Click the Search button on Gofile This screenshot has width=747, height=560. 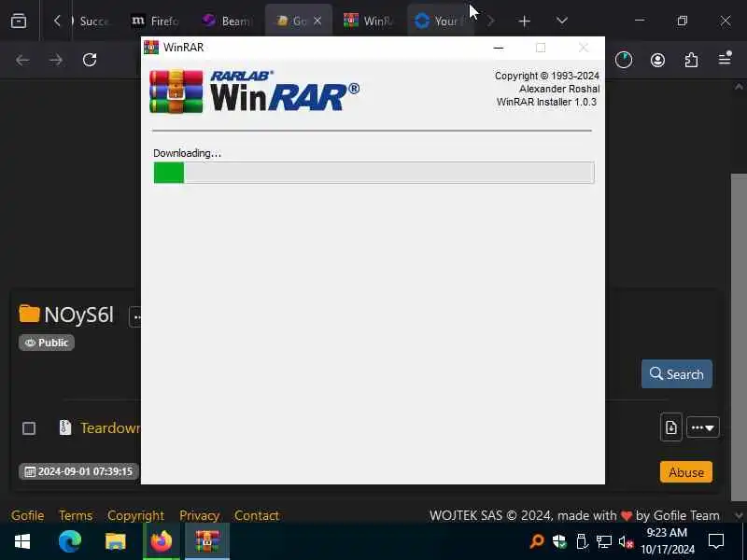coord(676,374)
